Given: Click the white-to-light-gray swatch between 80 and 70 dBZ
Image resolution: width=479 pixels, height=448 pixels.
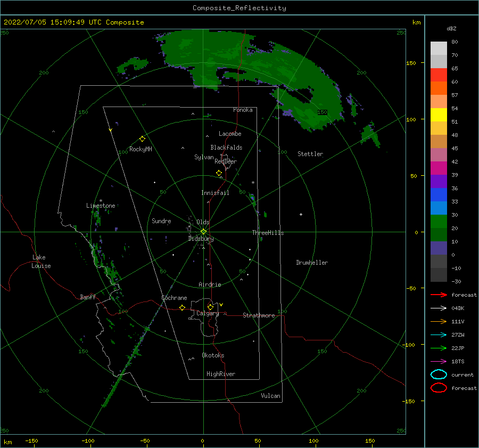Looking at the screenshot, I should (439, 48).
